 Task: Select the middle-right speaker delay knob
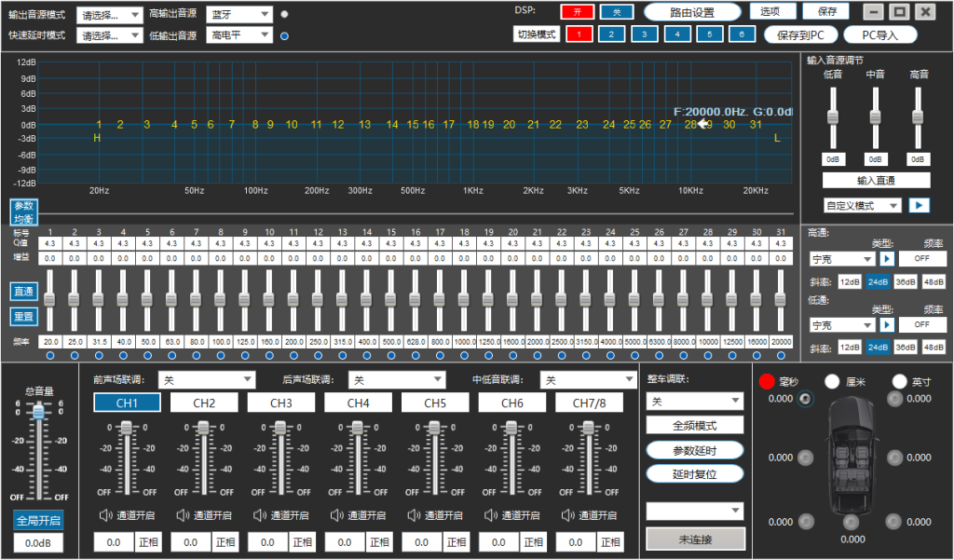(x=894, y=458)
